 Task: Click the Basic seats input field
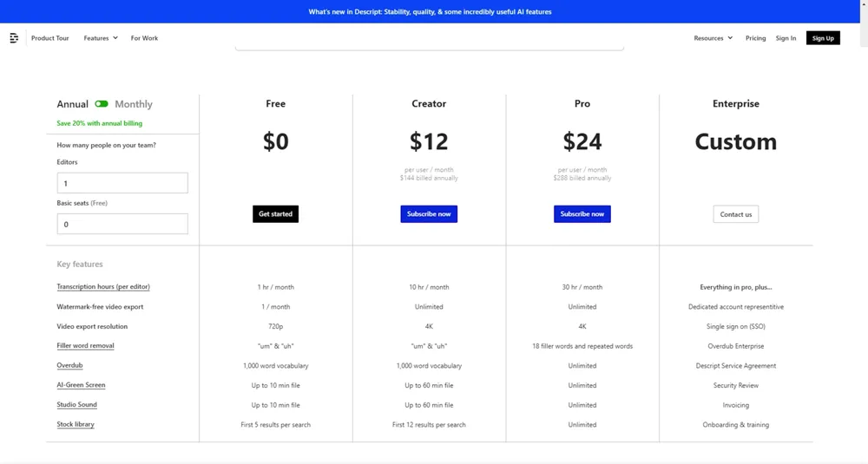click(122, 224)
